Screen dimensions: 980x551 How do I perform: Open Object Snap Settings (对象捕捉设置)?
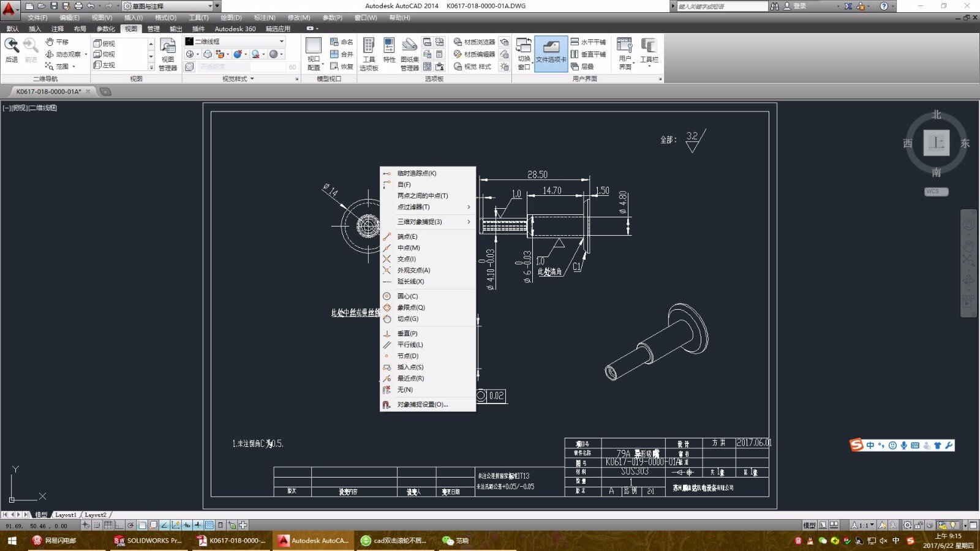(428, 405)
